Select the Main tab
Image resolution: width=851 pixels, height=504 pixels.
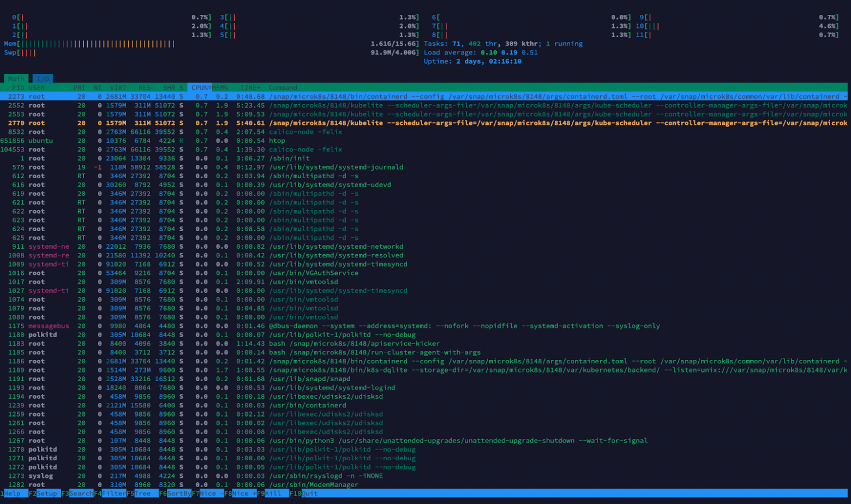point(16,79)
